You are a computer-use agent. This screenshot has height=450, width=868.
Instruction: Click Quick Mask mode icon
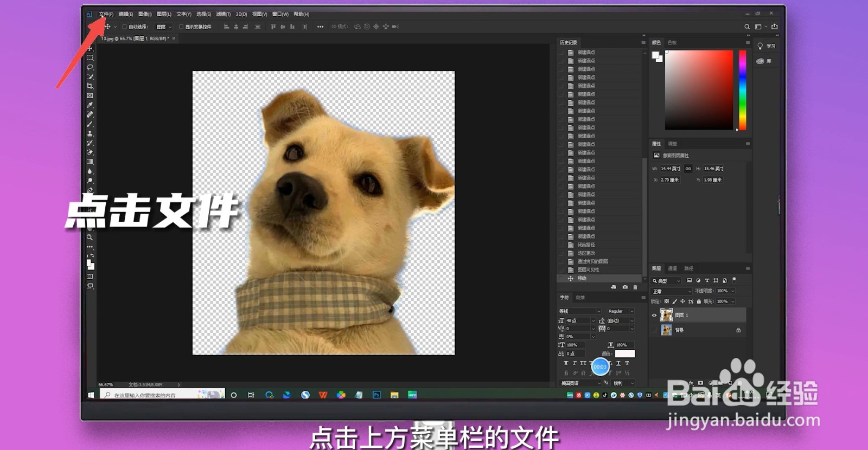[x=90, y=277]
